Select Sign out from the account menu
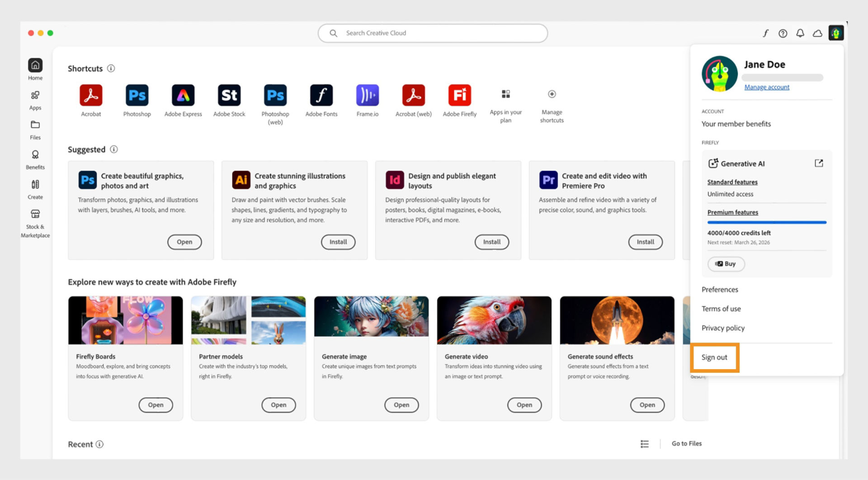 (714, 357)
